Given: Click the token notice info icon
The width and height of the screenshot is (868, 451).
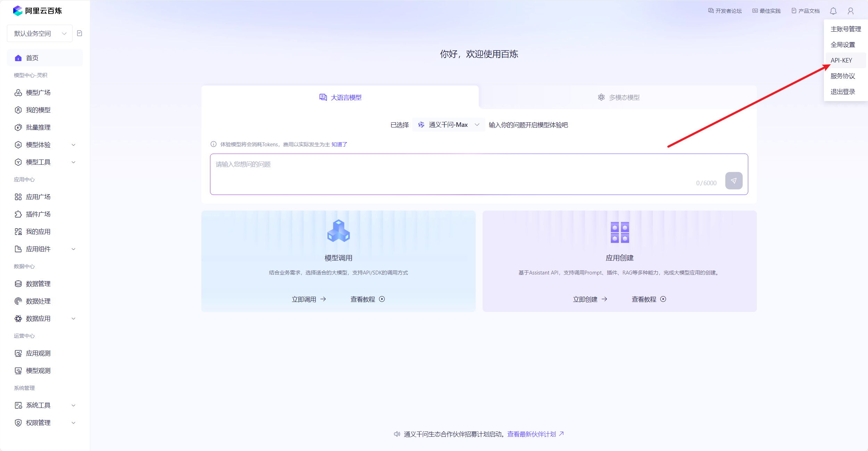Looking at the screenshot, I should [214, 144].
